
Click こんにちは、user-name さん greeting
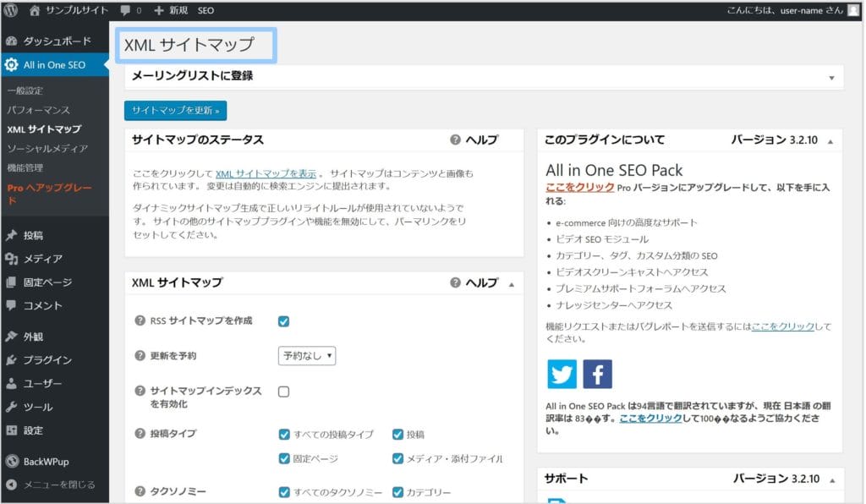pos(785,10)
